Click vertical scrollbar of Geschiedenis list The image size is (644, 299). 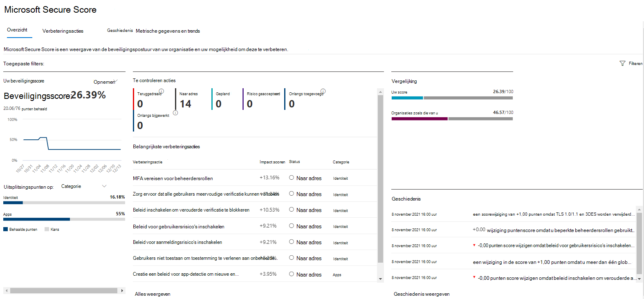click(x=640, y=243)
